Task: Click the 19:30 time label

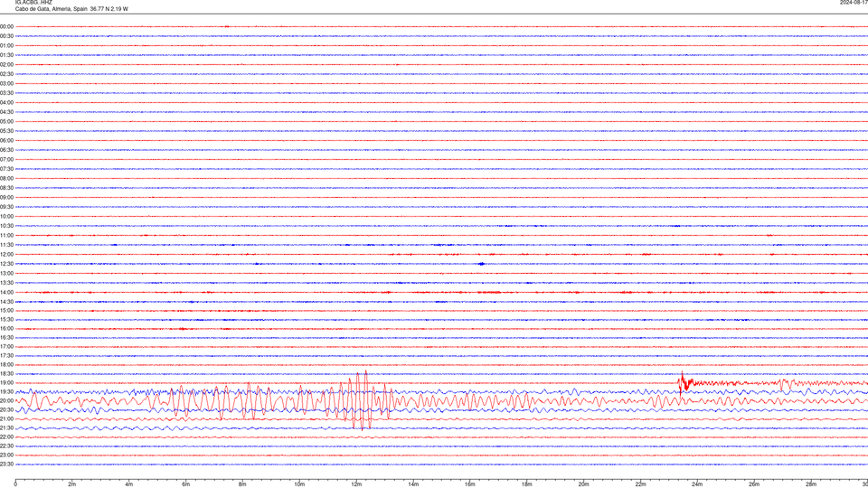Action: tap(6, 391)
